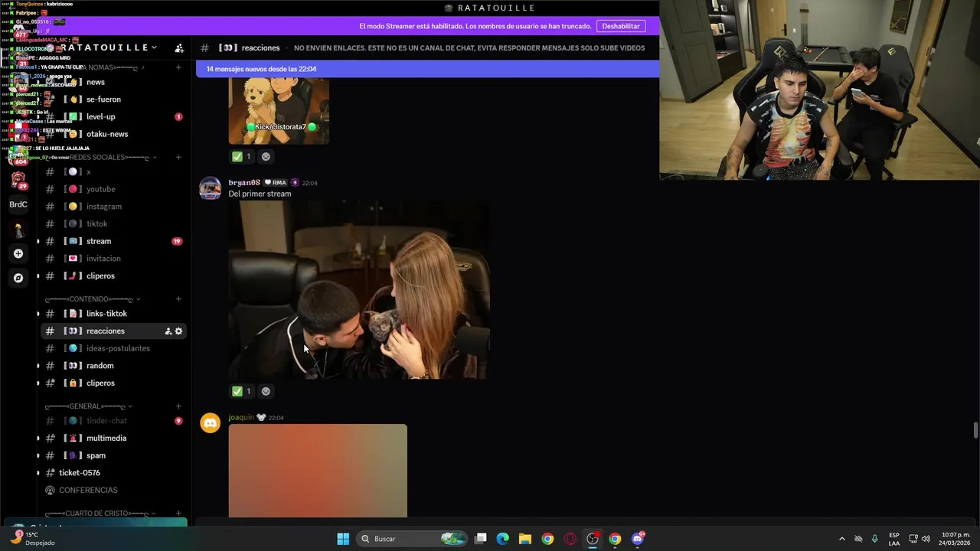Screen dimensions: 980x551
Task: Toggle checkmark reaction on cristorata7 image post
Action: coord(242,156)
